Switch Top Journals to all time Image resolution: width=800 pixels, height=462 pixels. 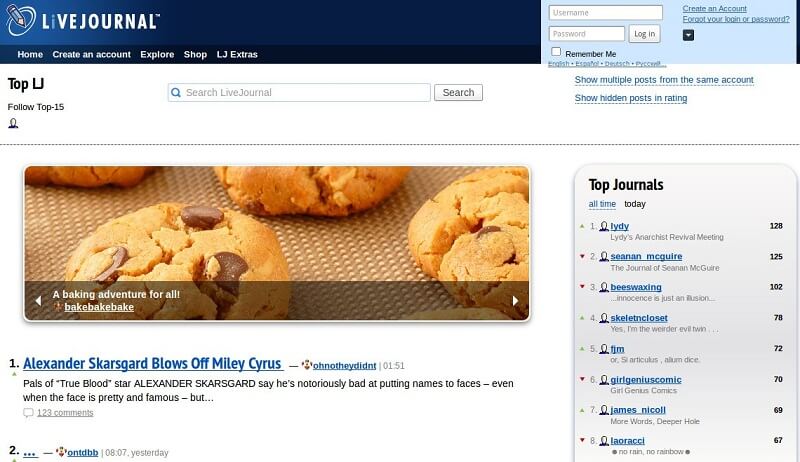click(x=602, y=204)
